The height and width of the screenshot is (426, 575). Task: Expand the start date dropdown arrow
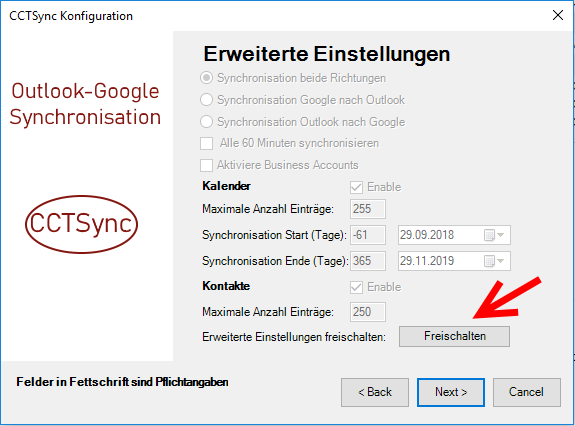pos(501,235)
